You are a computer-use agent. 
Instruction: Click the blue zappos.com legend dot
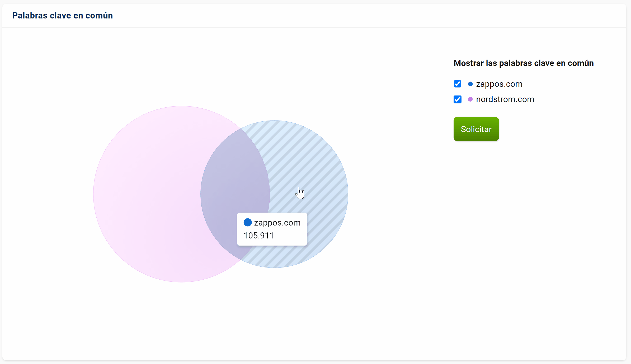pos(470,84)
